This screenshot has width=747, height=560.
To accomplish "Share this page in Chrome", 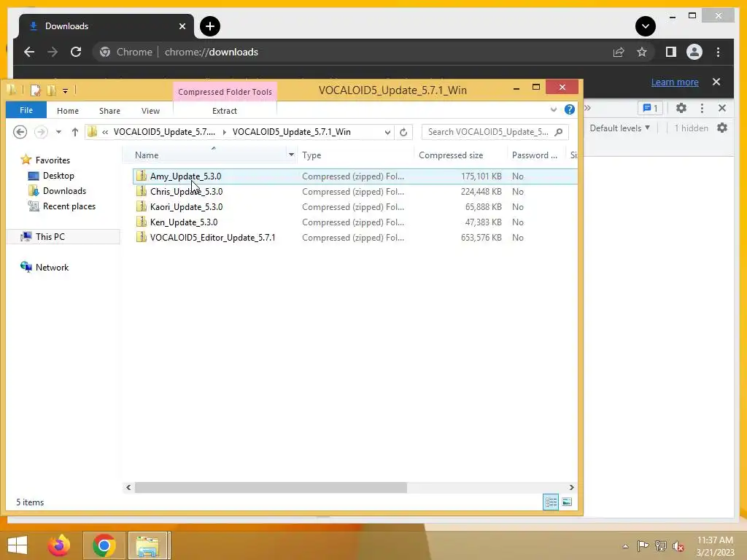I will coord(619,52).
